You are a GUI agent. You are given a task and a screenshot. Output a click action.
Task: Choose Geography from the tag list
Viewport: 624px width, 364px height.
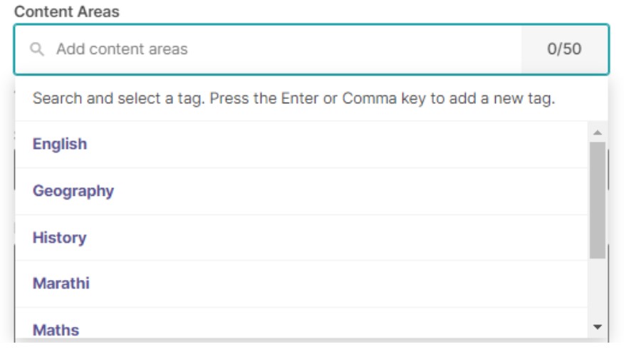301,191
